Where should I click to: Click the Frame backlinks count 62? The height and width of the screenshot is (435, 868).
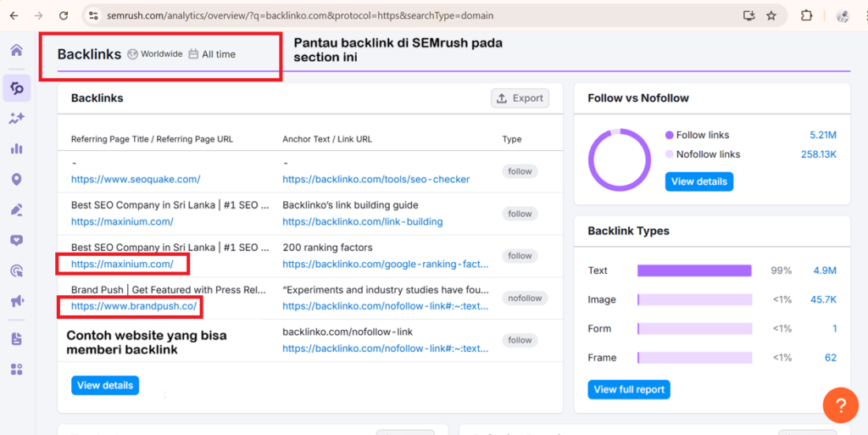[x=831, y=358]
